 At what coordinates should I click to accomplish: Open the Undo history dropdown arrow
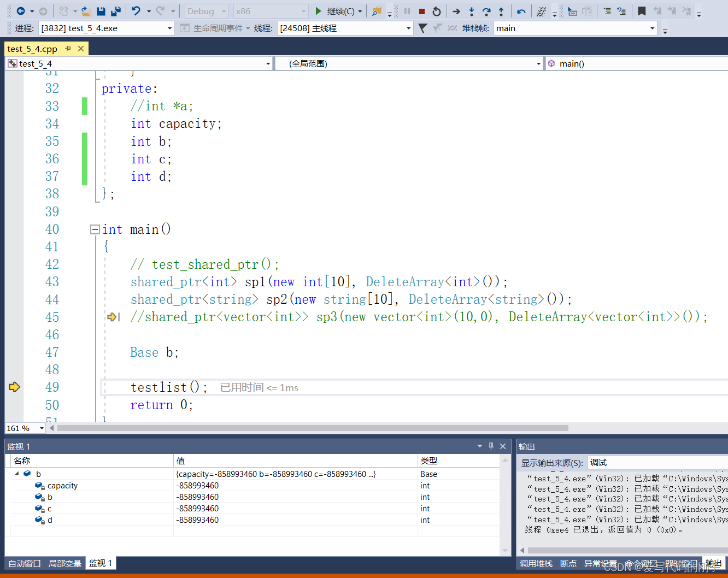coord(149,11)
